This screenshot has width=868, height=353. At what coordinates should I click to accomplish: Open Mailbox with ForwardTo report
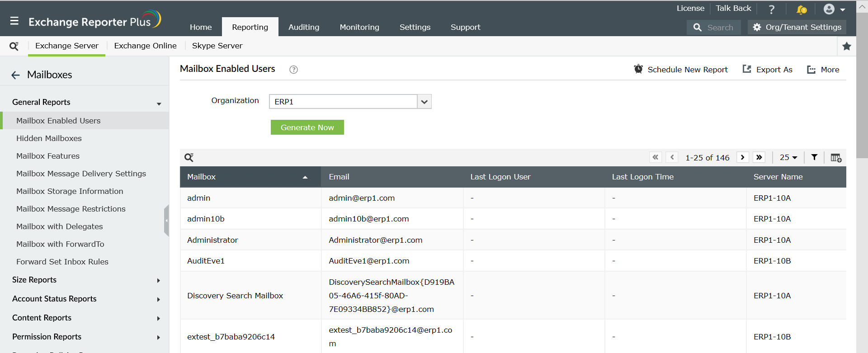tap(60, 244)
